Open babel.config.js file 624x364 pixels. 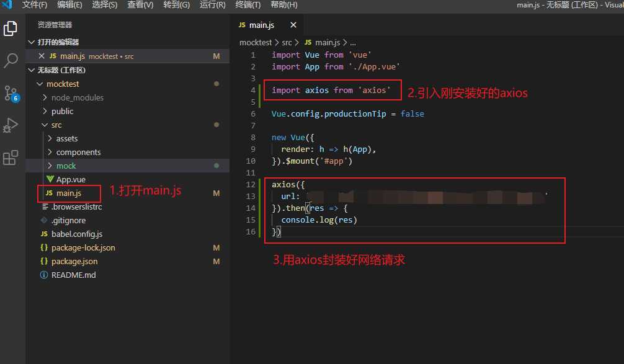[x=77, y=234]
